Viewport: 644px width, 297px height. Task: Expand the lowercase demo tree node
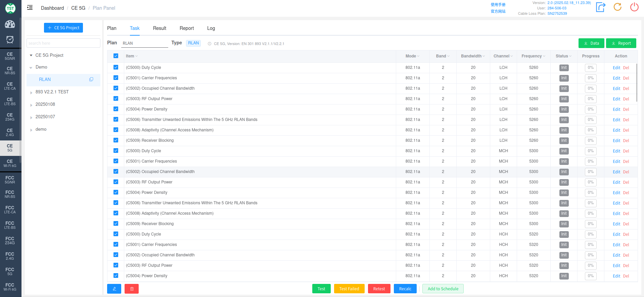[31, 130]
